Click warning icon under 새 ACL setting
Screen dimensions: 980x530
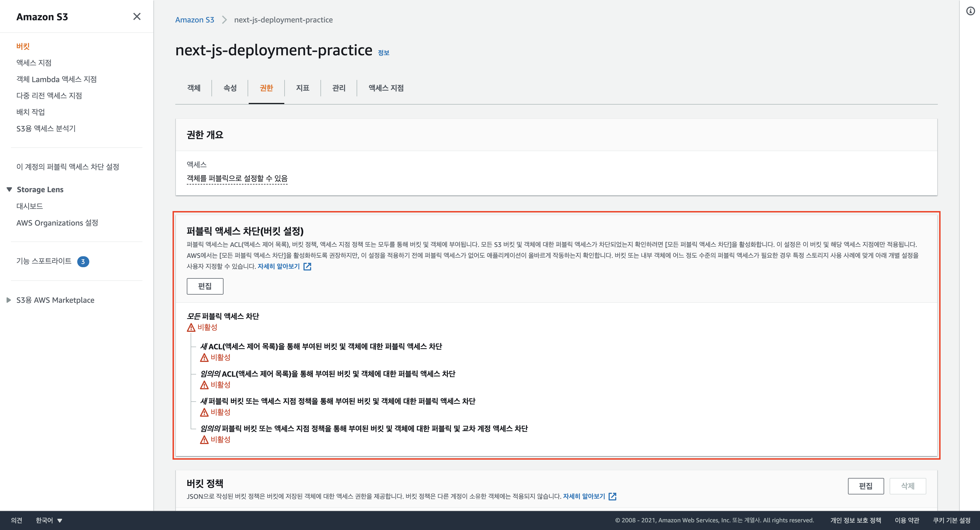pos(204,357)
